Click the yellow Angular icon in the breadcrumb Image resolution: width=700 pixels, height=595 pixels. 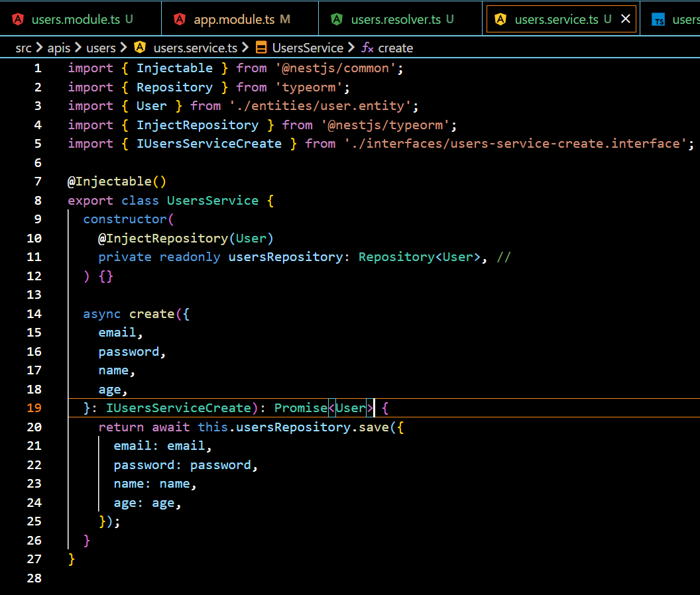[x=140, y=47]
